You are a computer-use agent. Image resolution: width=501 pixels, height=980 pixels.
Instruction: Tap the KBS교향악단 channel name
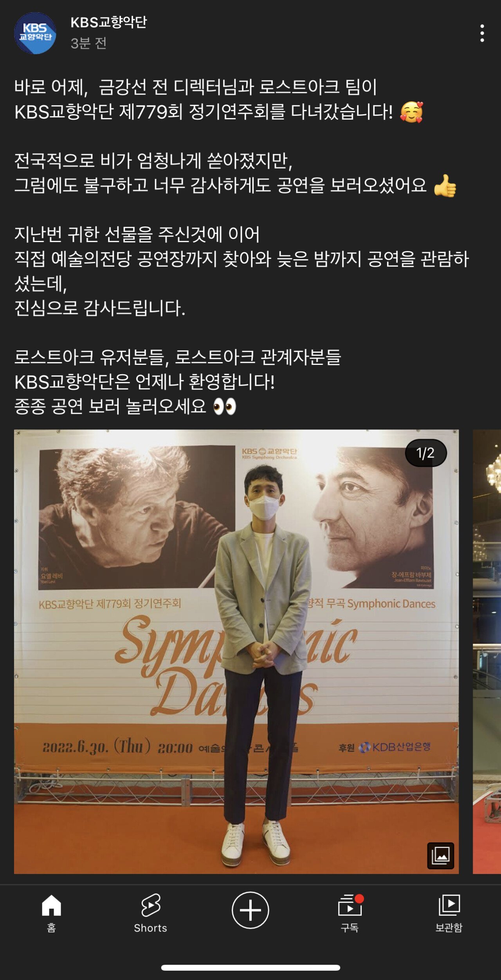[x=109, y=22]
